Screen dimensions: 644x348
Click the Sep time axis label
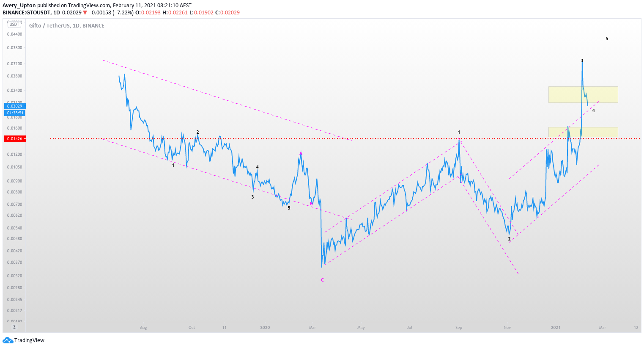tap(459, 328)
